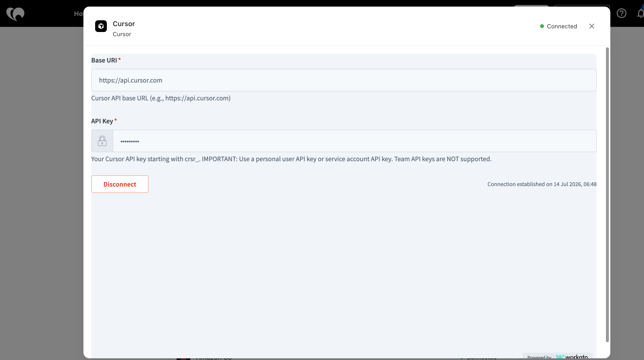Focus the Base URI input field
Viewport: 644px width, 360px height.
pos(344,80)
